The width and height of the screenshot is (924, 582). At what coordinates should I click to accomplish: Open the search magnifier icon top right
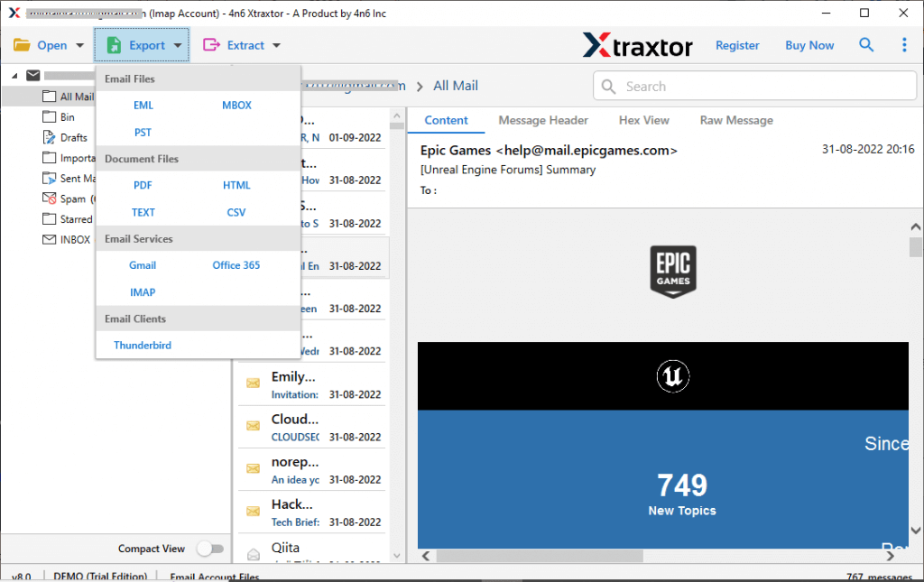tap(866, 44)
